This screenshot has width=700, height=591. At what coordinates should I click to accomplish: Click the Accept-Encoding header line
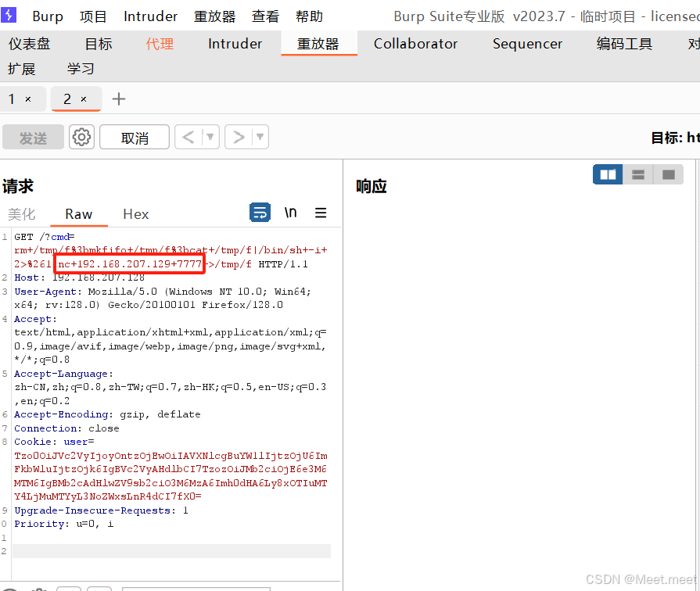coord(107,414)
